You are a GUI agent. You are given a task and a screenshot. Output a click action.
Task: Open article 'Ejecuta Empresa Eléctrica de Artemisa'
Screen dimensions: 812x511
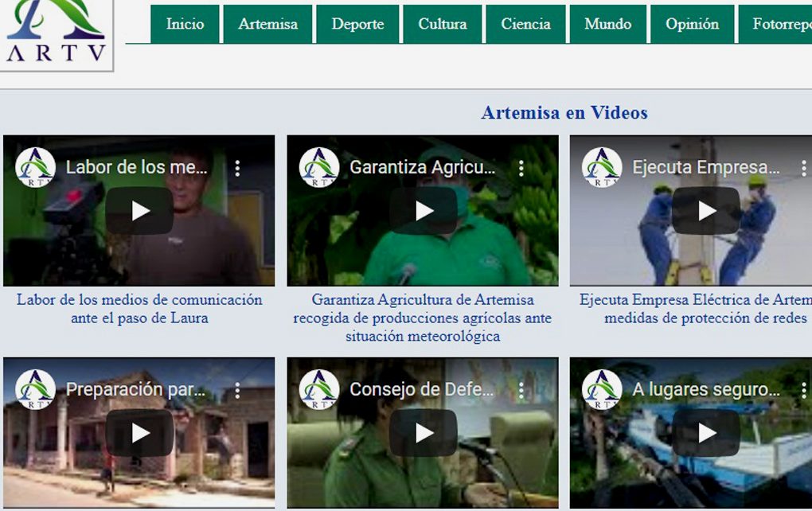[696, 309]
